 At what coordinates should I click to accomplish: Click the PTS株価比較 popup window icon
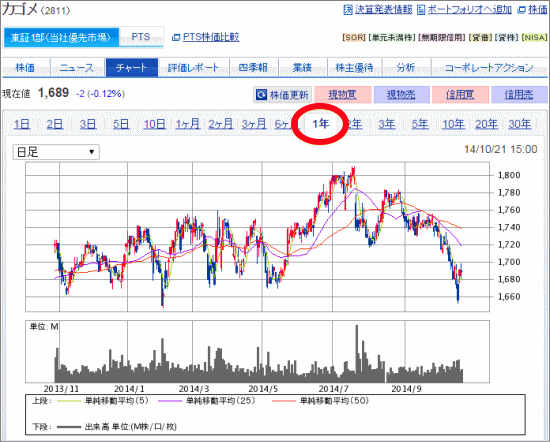tap(176, 37)
